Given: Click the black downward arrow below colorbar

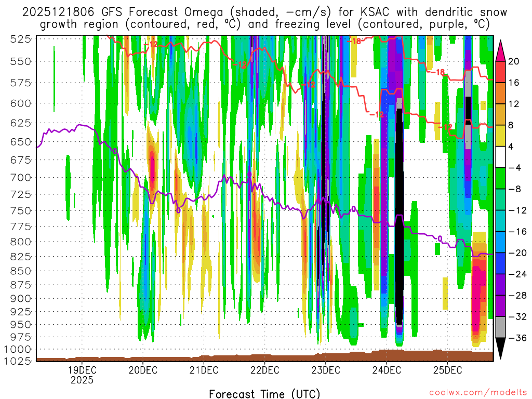Looking at the screenshot, I should point(500,349).
